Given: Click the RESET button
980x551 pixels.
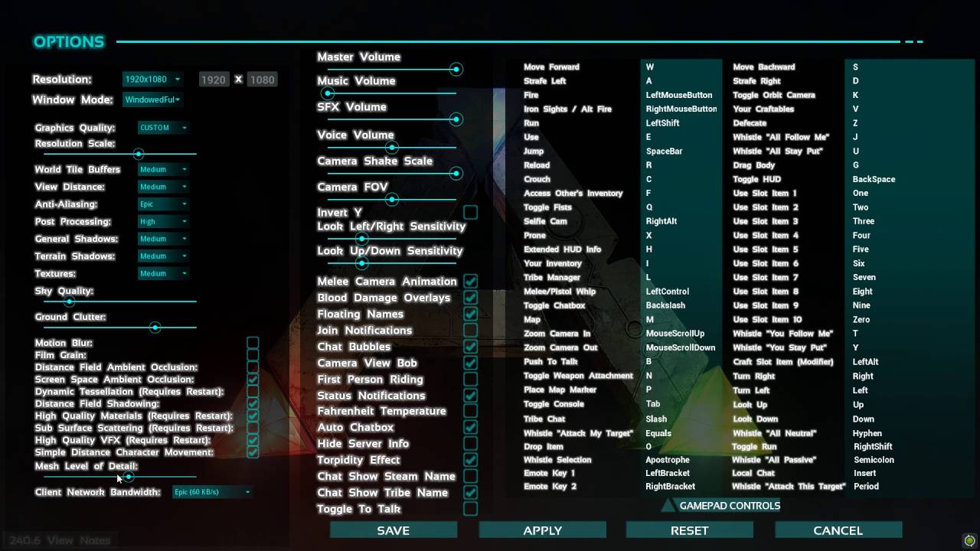Looking at the screenshot, I should 690,530.
